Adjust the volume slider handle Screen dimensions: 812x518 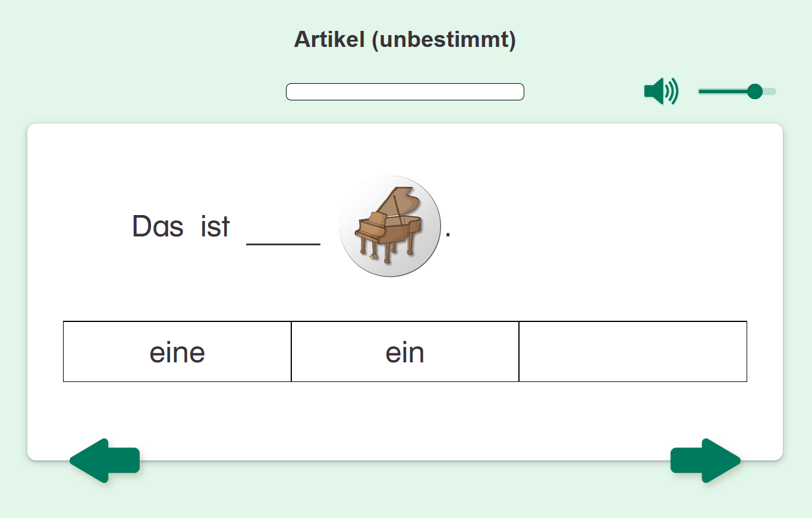coord(756,91)
